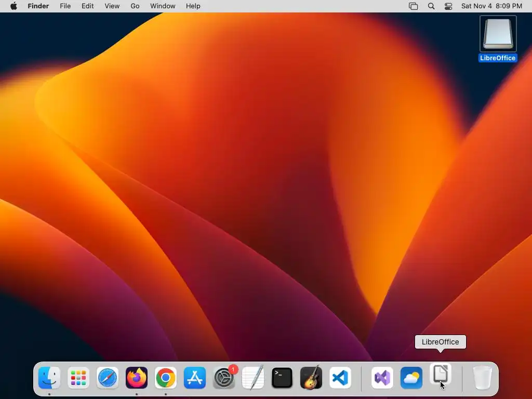532x399 pixels.
Task: Open Stage Manager menu bar icon
Action: (413, 6)
